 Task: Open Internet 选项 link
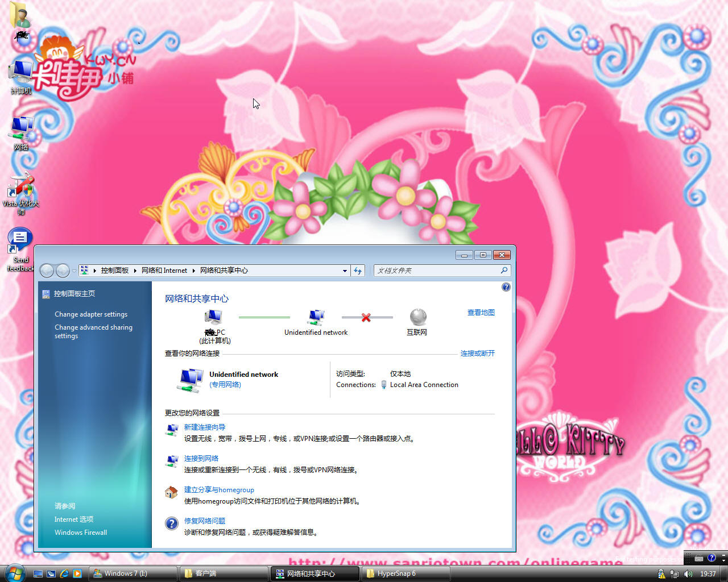click(x=74, y=519)
